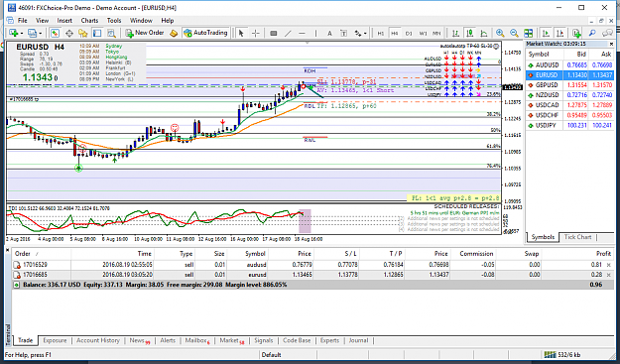Toggle the Navigator folder-star icon
The image size is (620, 364).
click(83, 33)
